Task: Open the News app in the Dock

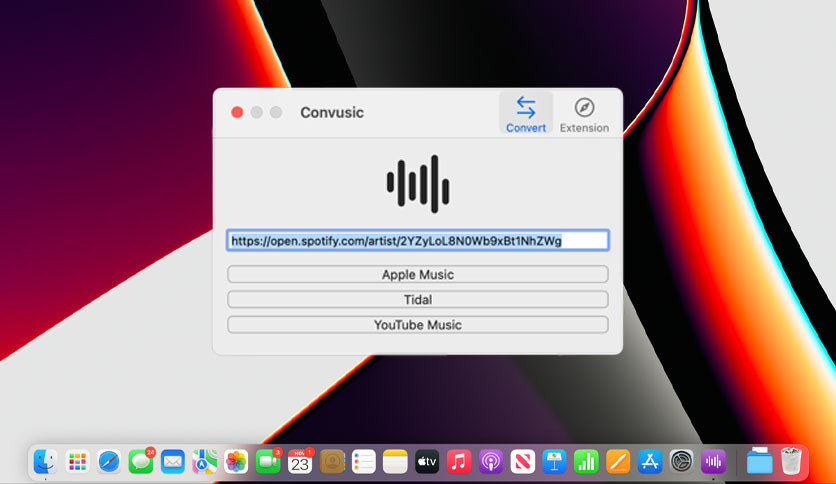Action: point(522,461)
